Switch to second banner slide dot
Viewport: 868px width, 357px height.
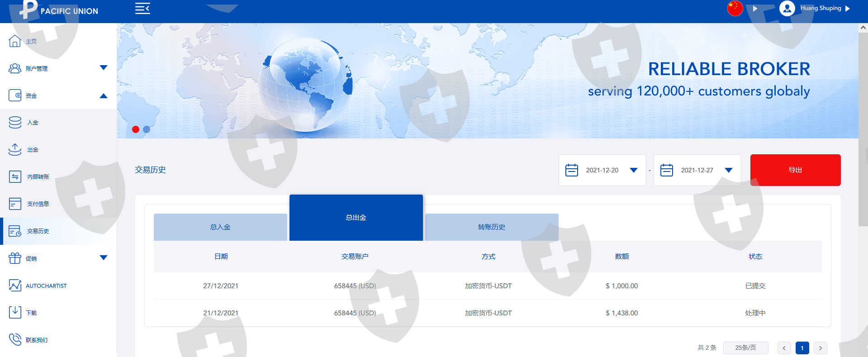click(147, 129)
